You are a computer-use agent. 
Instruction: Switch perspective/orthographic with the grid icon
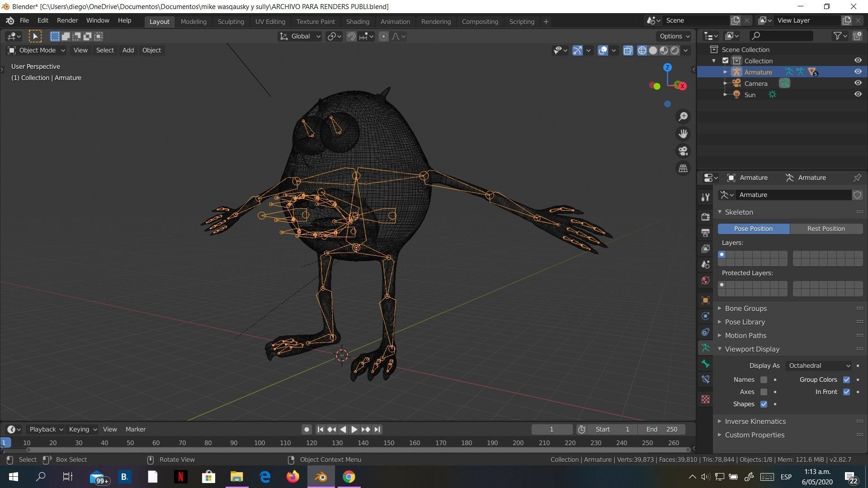click(683, 168)
